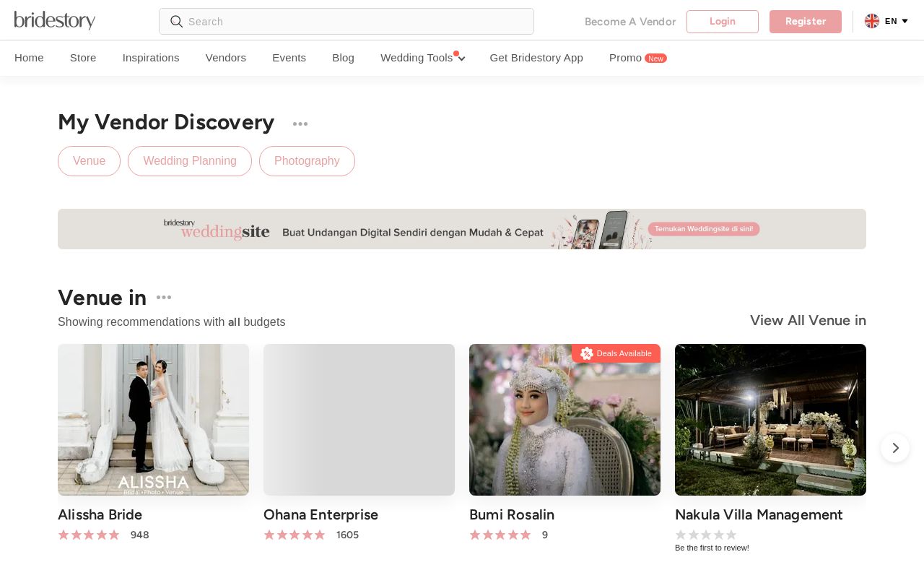924x578 pixels.
Task: Open the Store menu item
Action: [83, 58]
